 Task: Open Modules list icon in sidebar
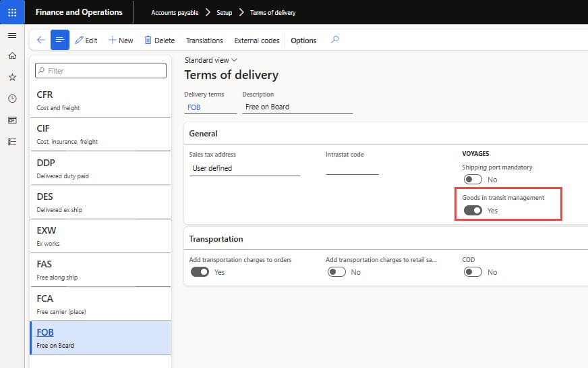pos(12,142)
